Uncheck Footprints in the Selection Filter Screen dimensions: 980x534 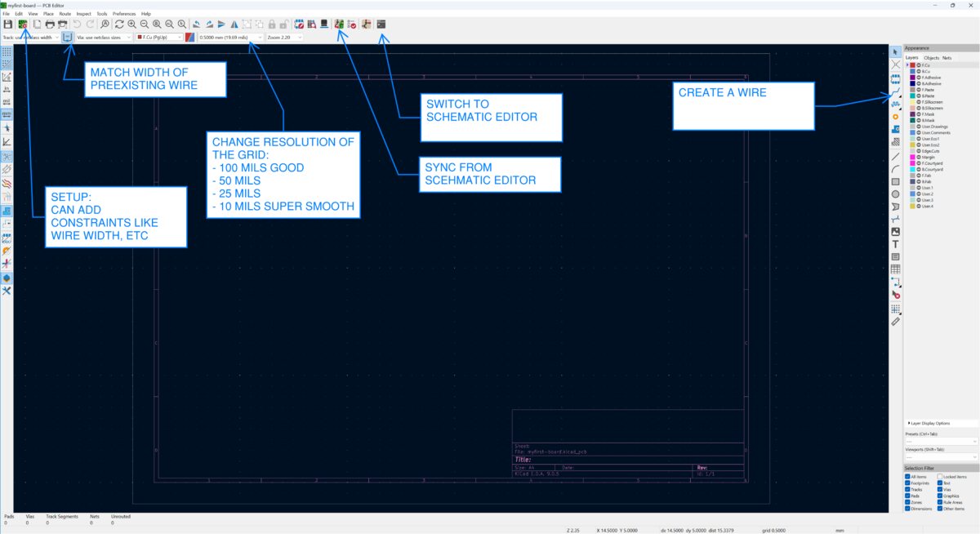906,483
